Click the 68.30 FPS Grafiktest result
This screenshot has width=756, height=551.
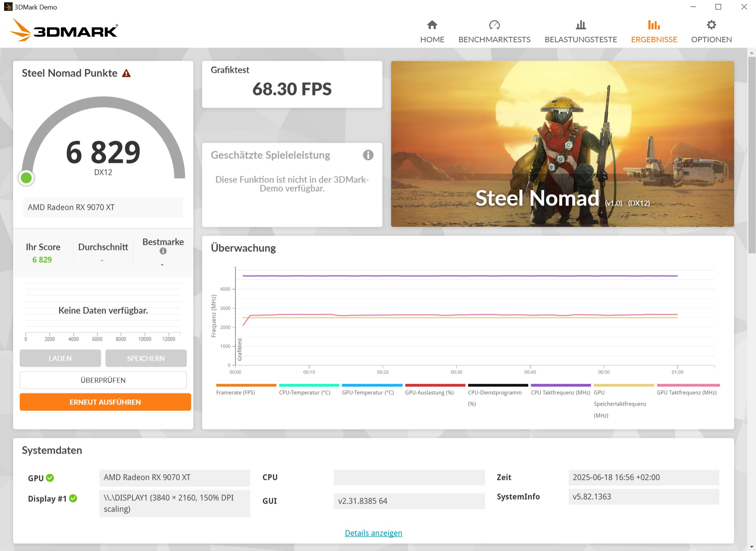tap(292, 89)
